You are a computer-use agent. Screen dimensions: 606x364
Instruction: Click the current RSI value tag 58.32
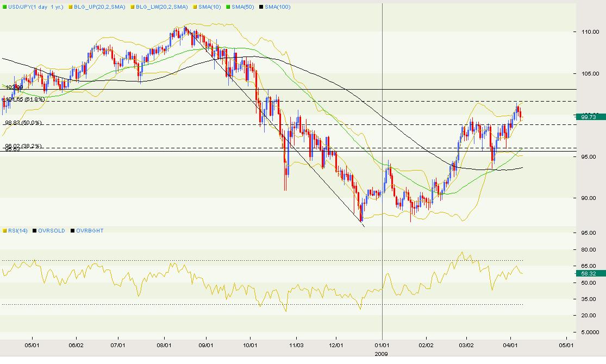pos(591,273)
